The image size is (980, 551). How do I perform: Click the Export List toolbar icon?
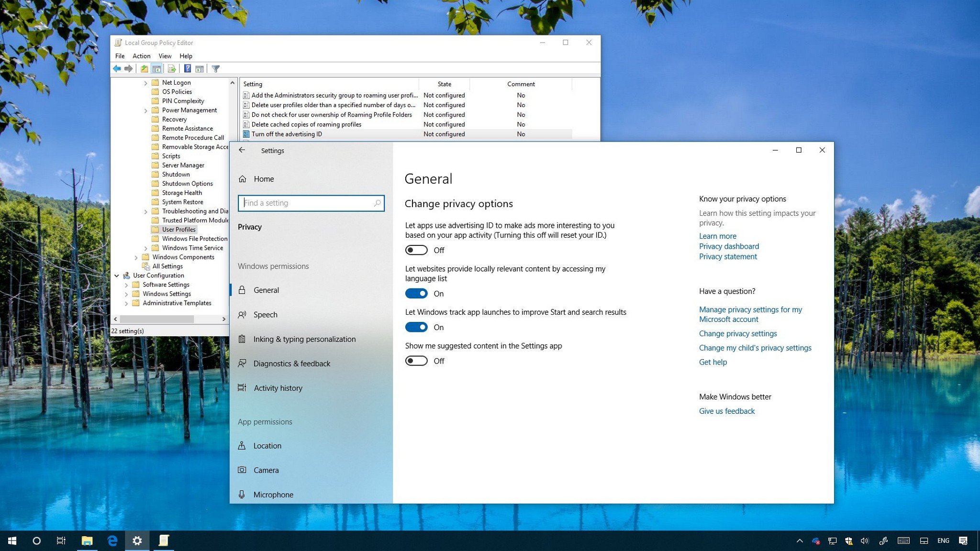(172, 69)
